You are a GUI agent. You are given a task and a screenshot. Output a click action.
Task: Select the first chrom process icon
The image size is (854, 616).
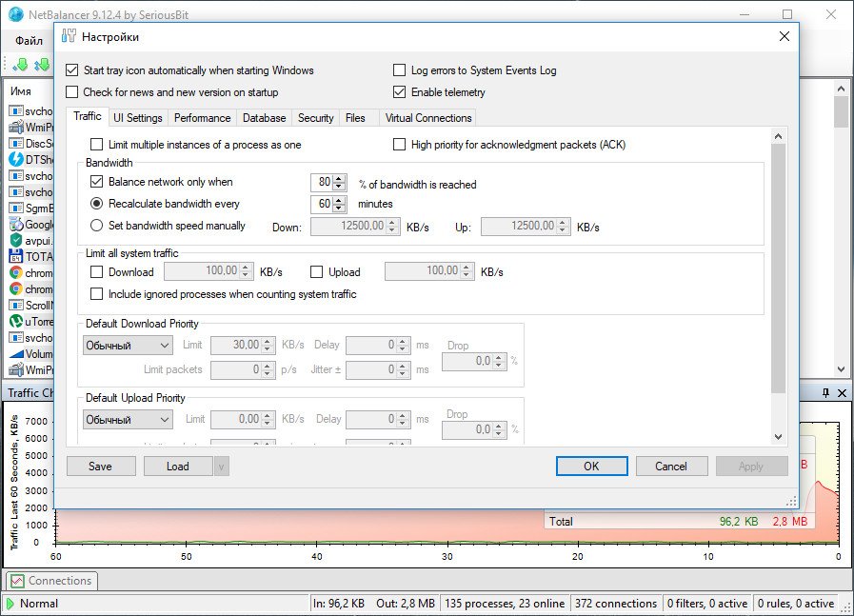pyautogui.click(x=16, y=272)
